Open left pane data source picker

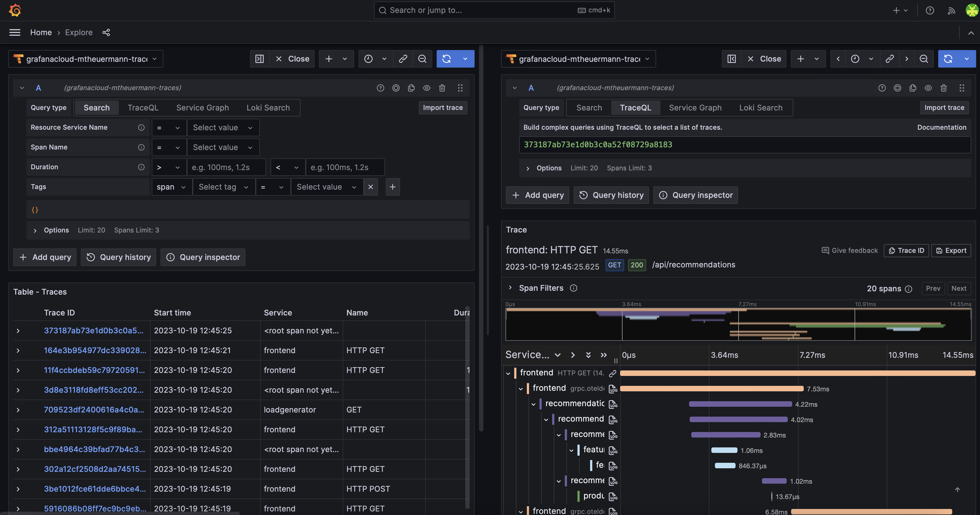tap(86, 59)
